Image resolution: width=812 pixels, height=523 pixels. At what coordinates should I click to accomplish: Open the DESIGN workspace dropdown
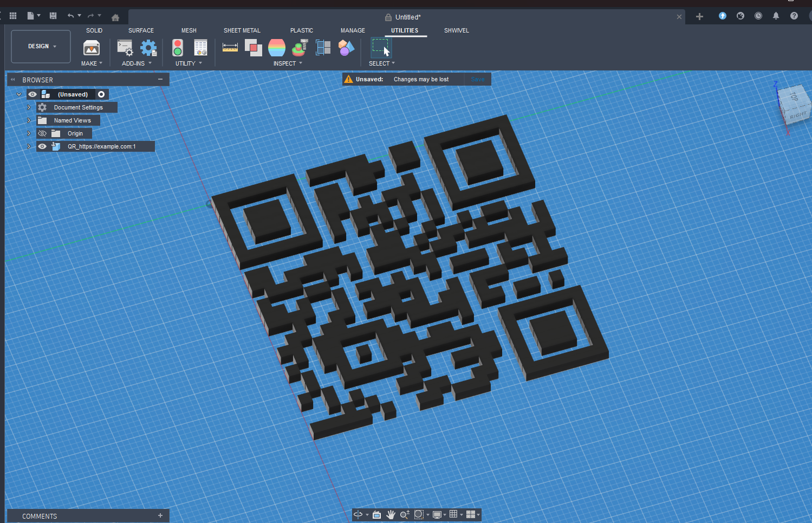point(41,47)
